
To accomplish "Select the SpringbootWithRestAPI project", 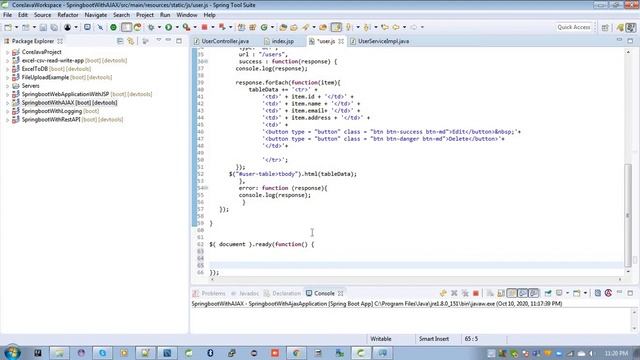I will point(51,120).
